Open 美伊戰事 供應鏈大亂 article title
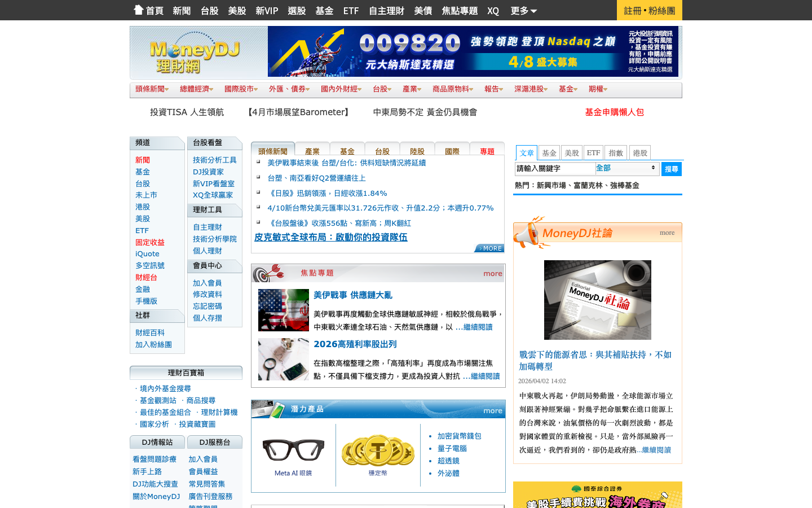Viewport: 812px width, 508px height. [x=353, y=295]
